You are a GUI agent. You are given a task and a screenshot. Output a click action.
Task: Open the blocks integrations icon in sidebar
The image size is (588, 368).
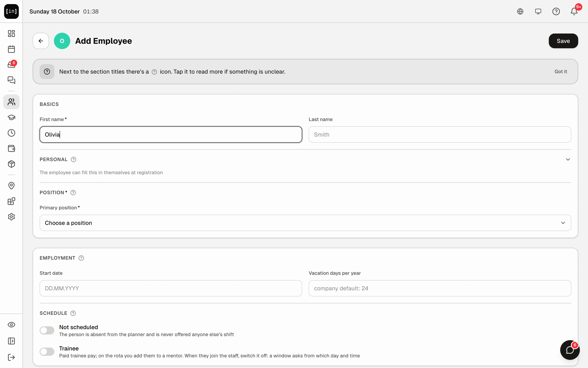[11, 201]
